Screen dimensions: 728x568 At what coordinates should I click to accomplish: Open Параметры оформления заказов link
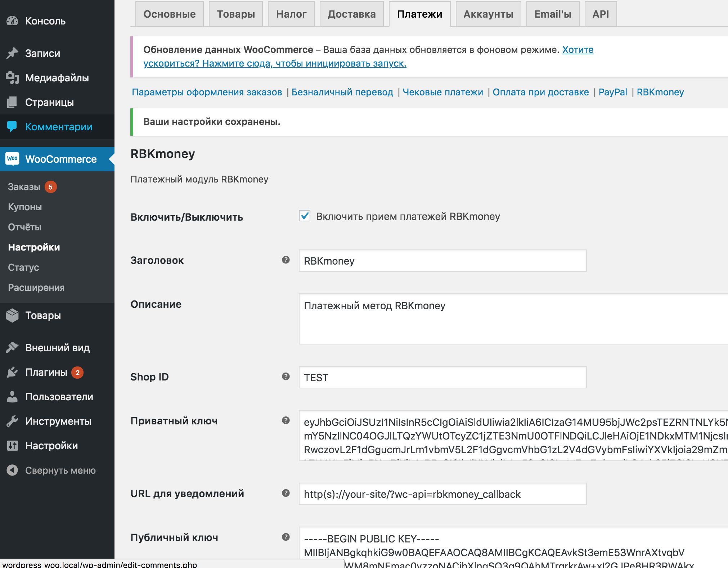point(207,92)
